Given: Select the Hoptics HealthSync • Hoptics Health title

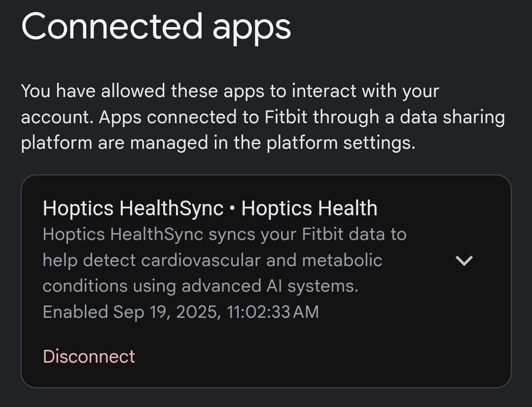Looking at the screenshot, I should click(x=211, y=208).
